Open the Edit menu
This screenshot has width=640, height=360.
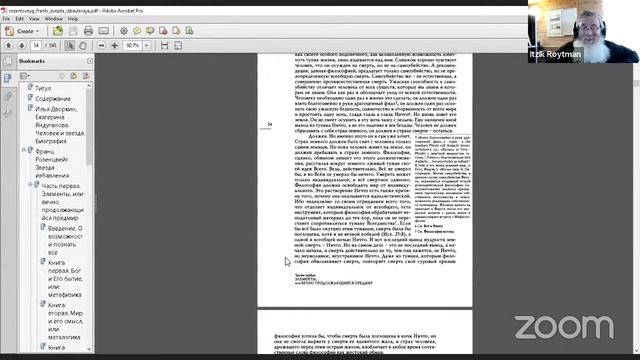[20, 19]
